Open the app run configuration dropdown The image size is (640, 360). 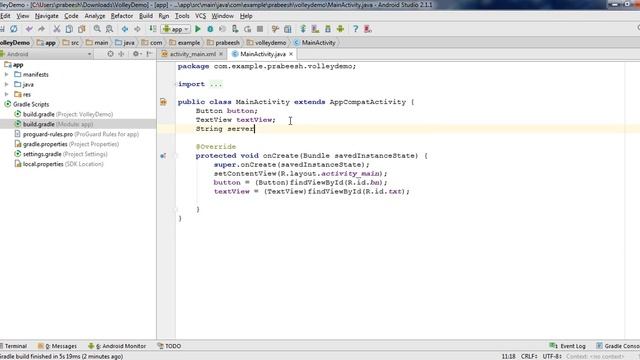click(x=176, y=29)
